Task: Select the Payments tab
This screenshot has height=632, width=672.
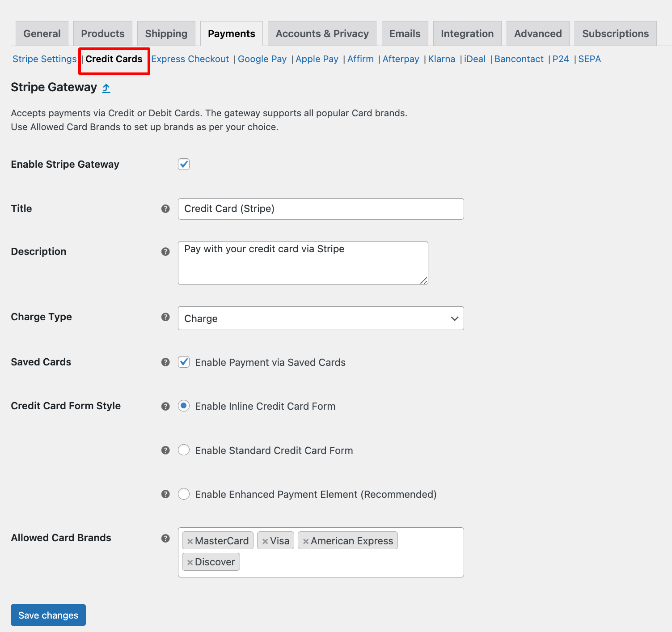Action: point(232,34)
